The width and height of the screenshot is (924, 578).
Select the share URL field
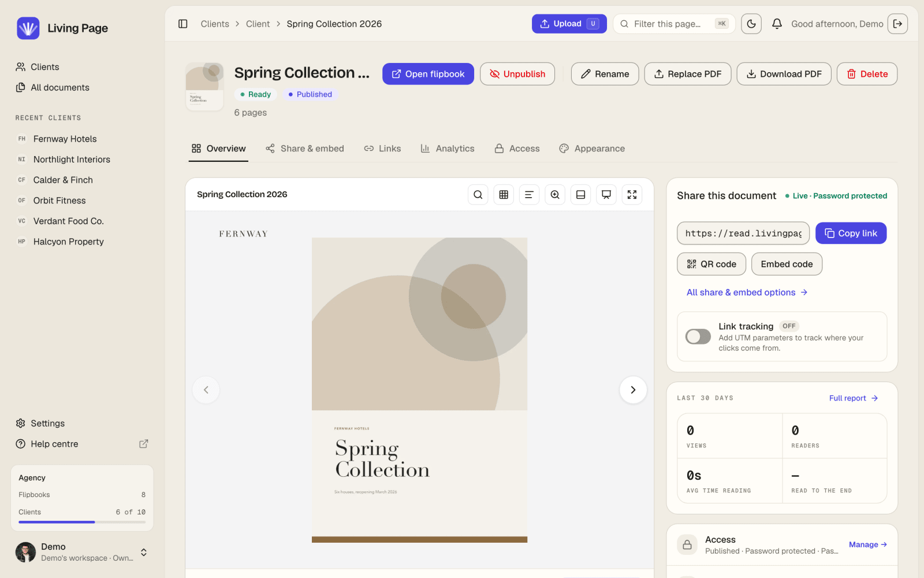pos(743,234)
